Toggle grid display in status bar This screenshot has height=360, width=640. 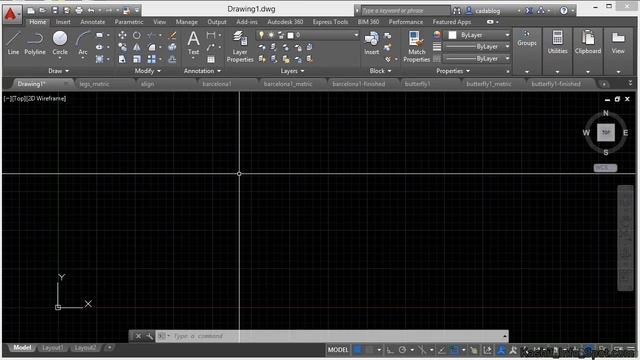(358, 350)
